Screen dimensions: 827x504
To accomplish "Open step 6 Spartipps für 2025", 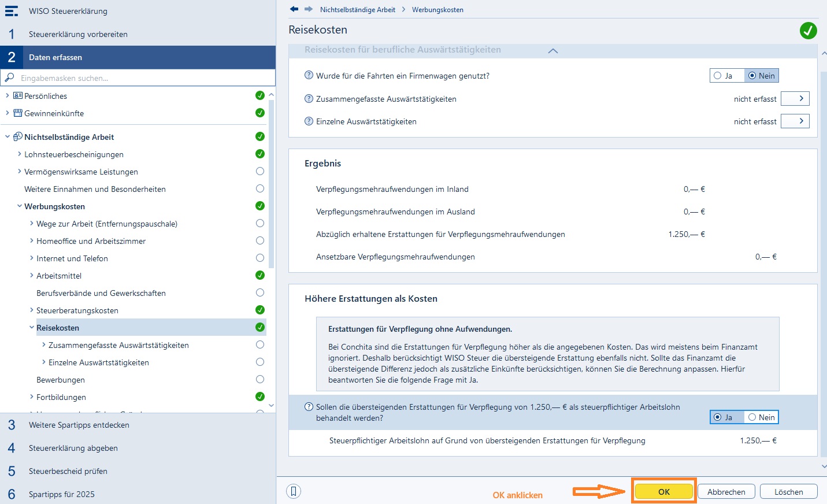I will [138, 494].
